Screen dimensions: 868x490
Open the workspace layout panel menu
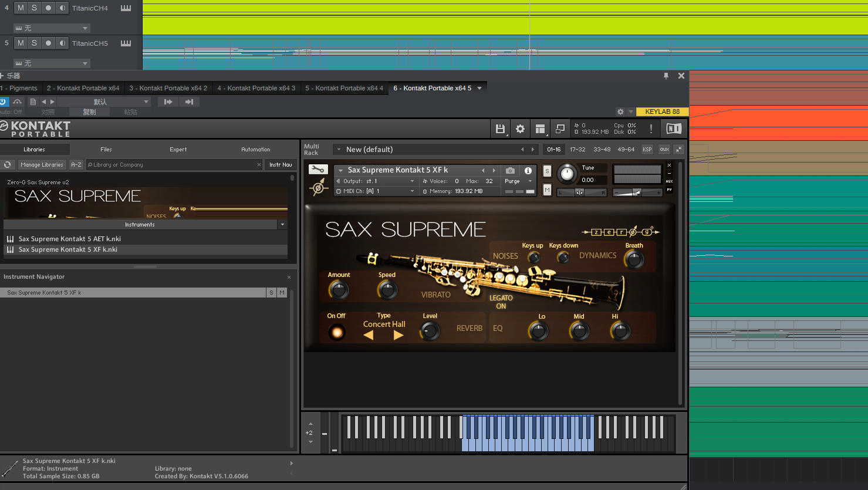(540, 129)
